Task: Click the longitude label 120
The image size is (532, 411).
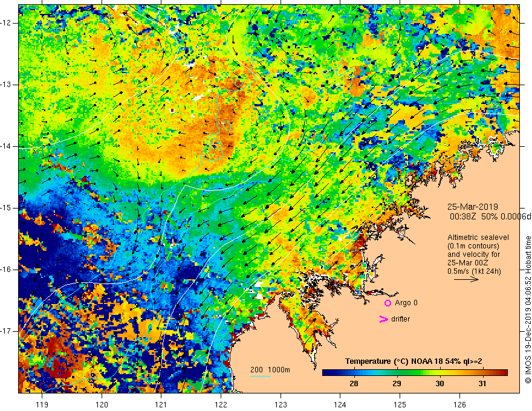Action: click(102, 404)
